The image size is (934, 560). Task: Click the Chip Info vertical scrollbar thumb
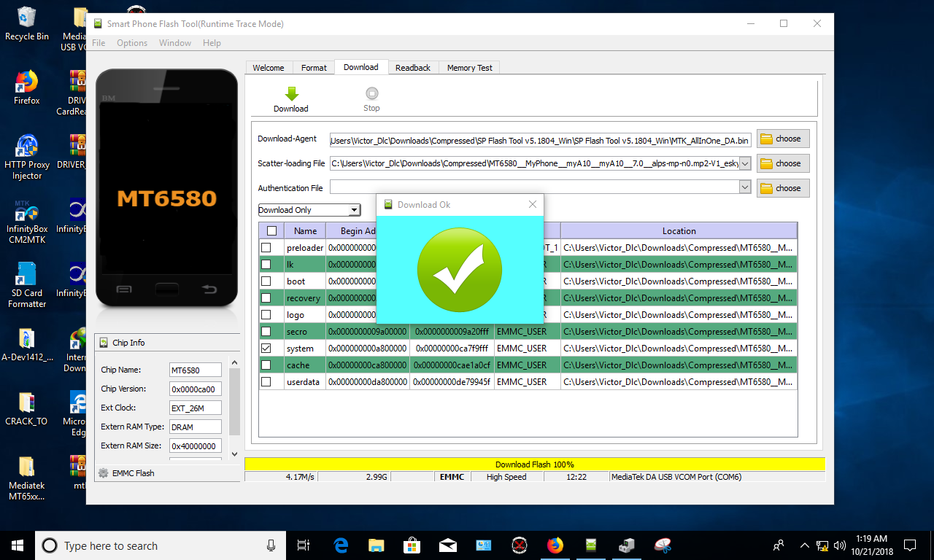tap(234, 402)
